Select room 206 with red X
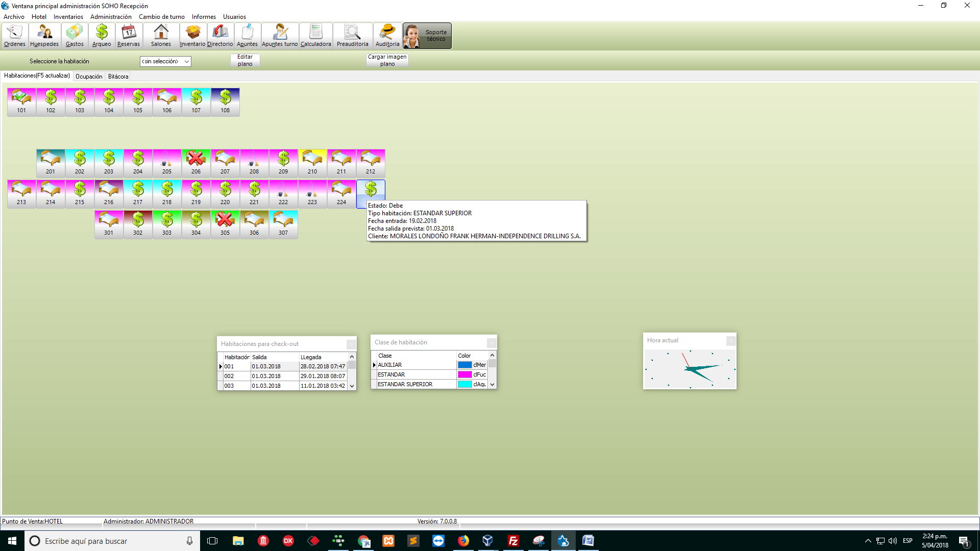This screenshot has height=551, width=980. [196, 163]
